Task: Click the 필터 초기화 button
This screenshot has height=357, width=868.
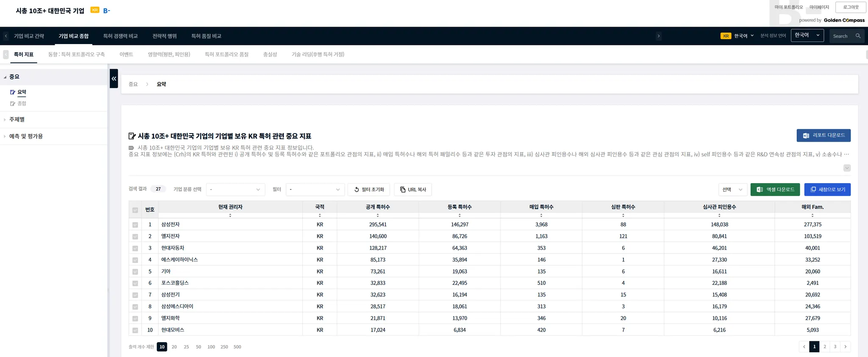Action: click(x=369, y=190)
